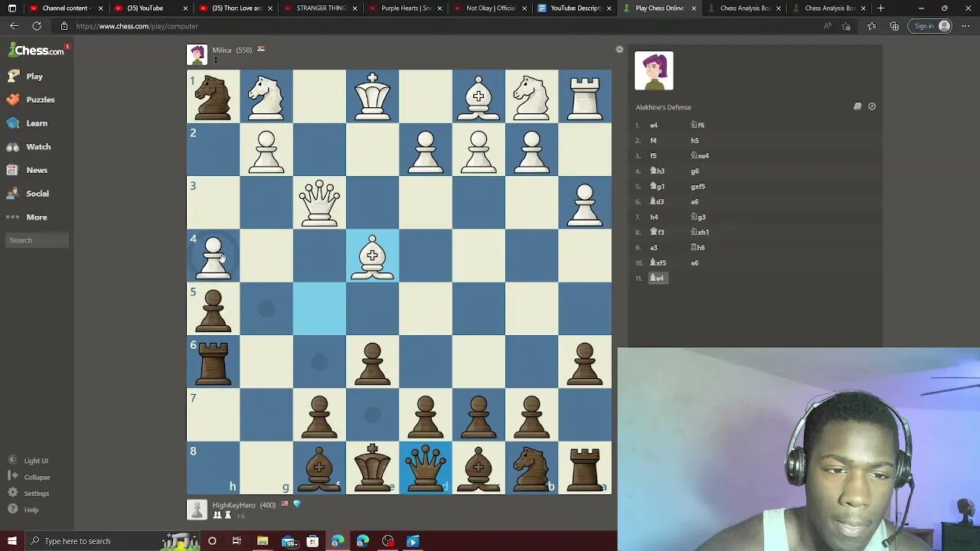Click the browser address bar
The height and width of the screenshot is (551, 980).
point(436,26)
